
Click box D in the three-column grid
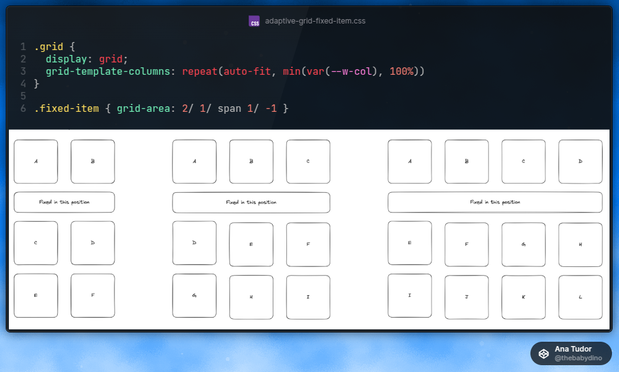194,243
